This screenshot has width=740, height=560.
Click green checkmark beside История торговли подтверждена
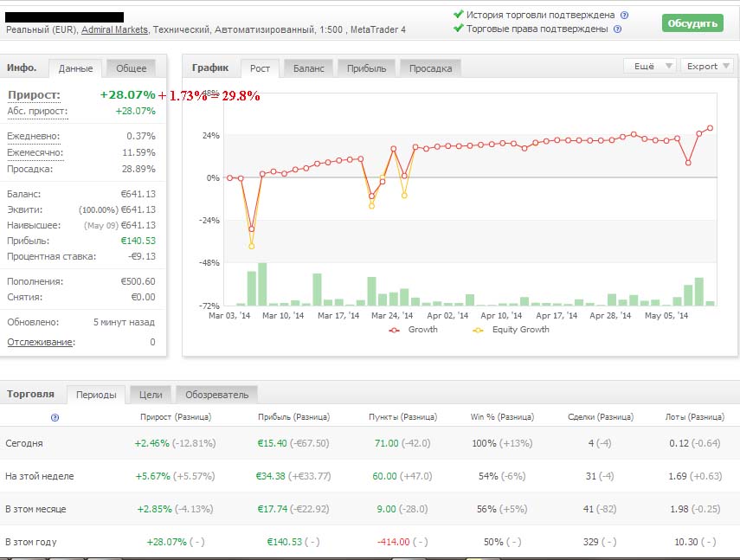point(458,14)
